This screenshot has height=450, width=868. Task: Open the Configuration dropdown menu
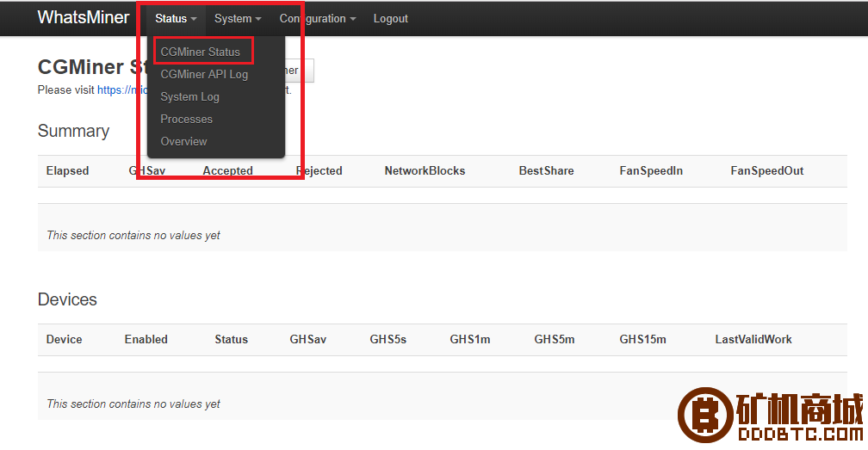[x=317, y=19]
